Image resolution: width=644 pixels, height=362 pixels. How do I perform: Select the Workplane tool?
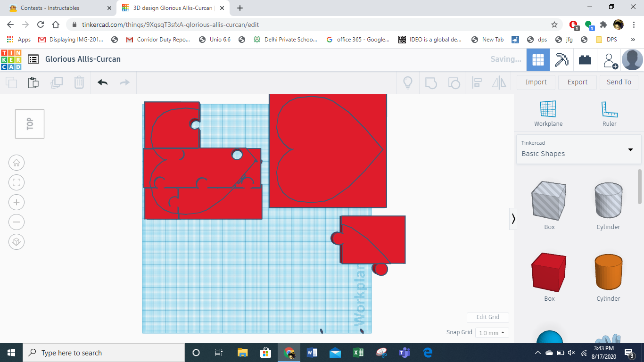(x=548, y=113)
